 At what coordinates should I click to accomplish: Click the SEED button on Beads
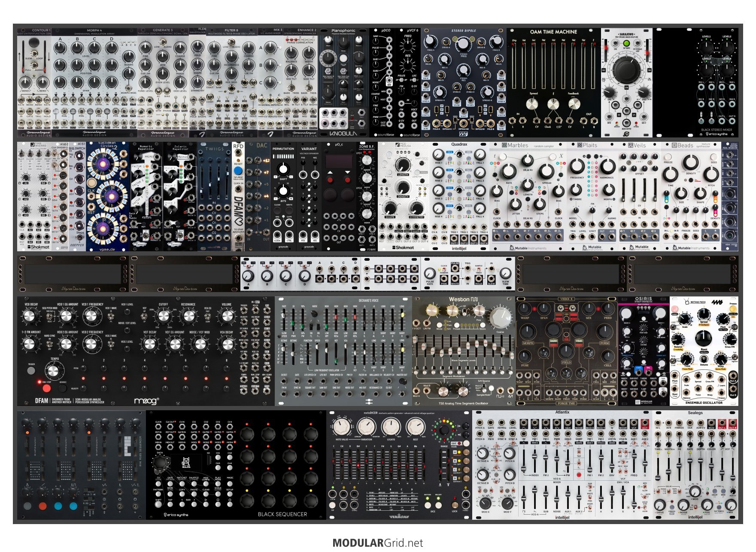tap(713, 157)
